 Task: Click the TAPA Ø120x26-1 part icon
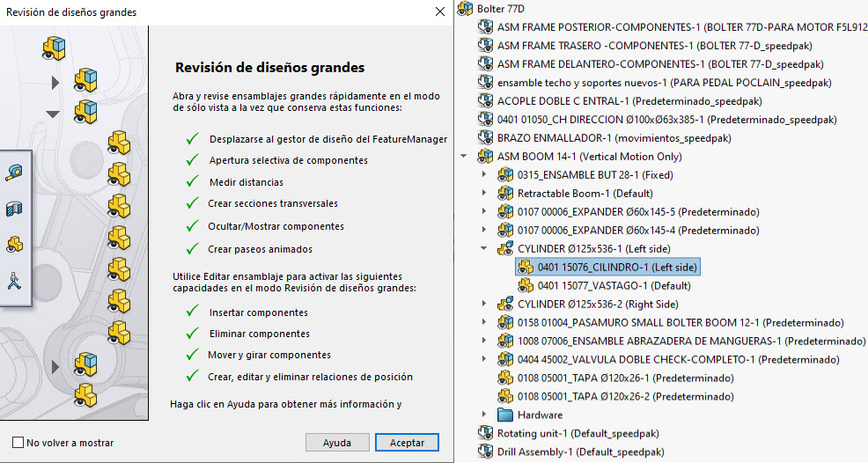tap(505, 378)
